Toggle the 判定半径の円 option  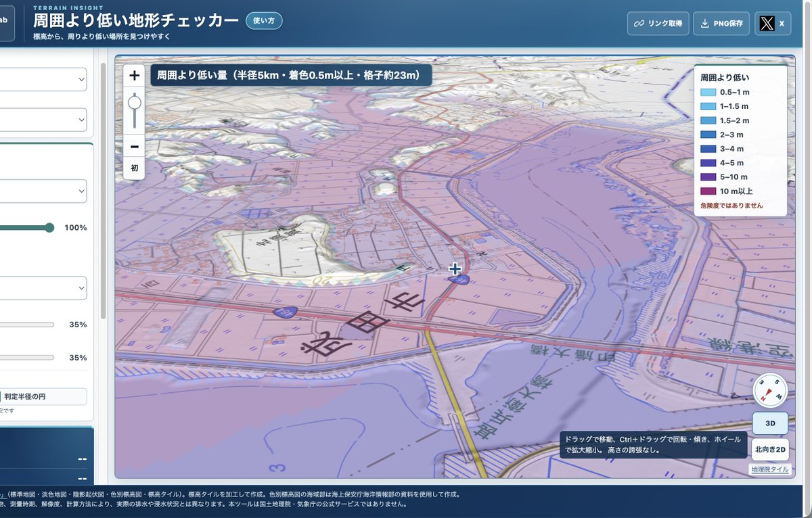(43, 396)
